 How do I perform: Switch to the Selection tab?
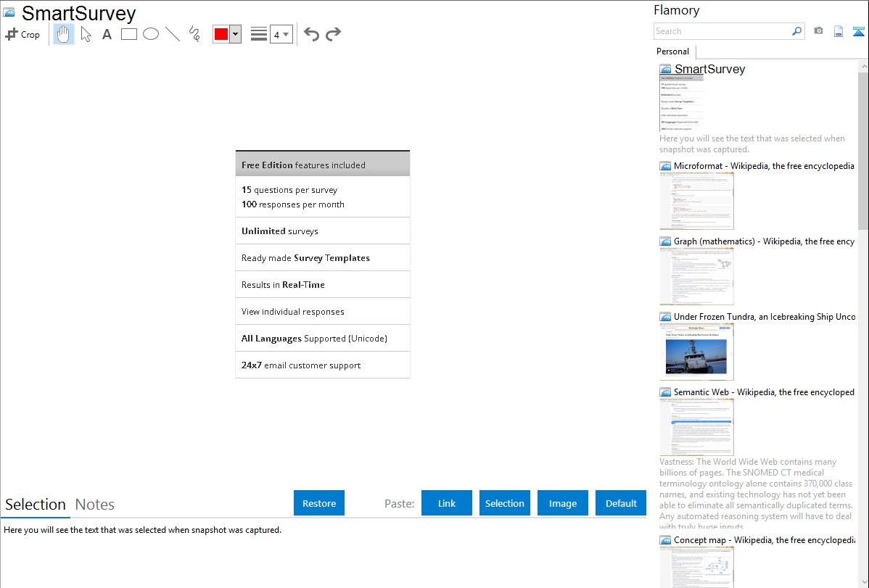pyautogui.click(x=36, y=505)
